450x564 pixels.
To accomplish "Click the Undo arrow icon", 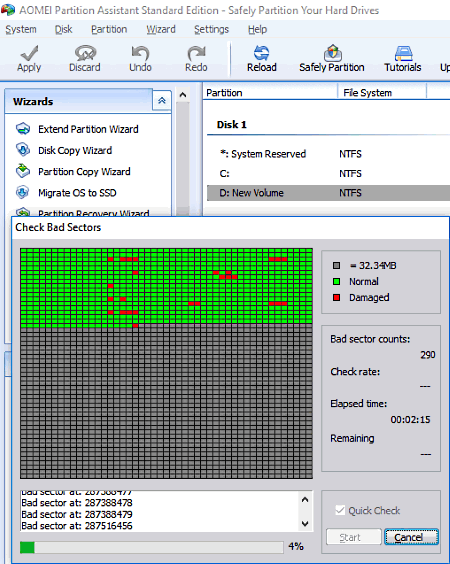I will coord(140,54).
